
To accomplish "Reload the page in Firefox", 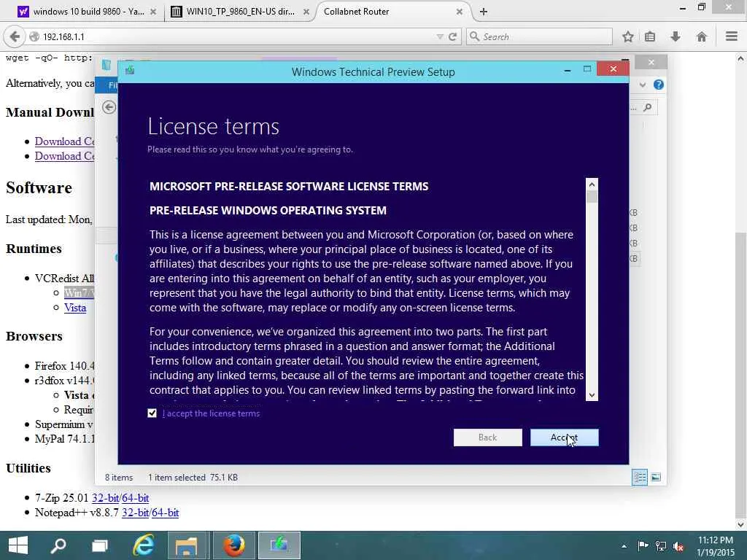I will 452,36.
